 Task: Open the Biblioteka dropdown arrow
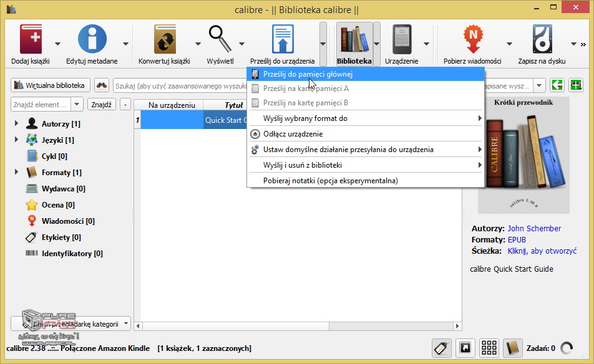[377, 44]
